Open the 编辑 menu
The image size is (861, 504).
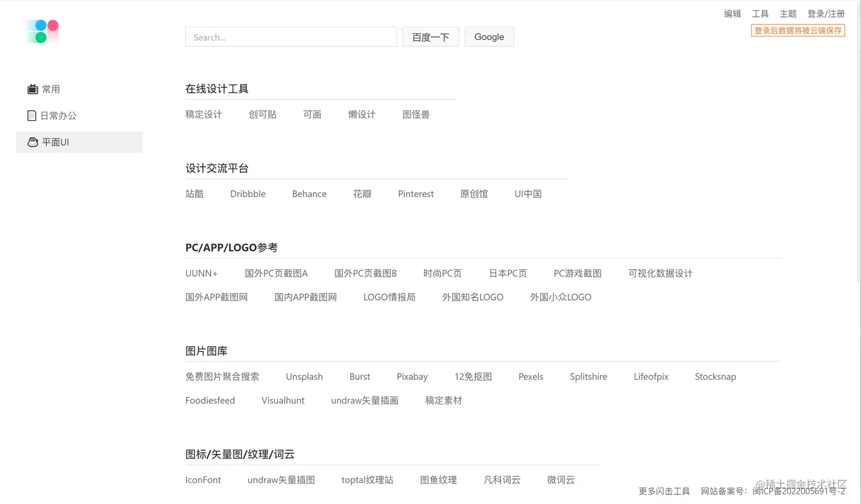[x=732, y=14]
